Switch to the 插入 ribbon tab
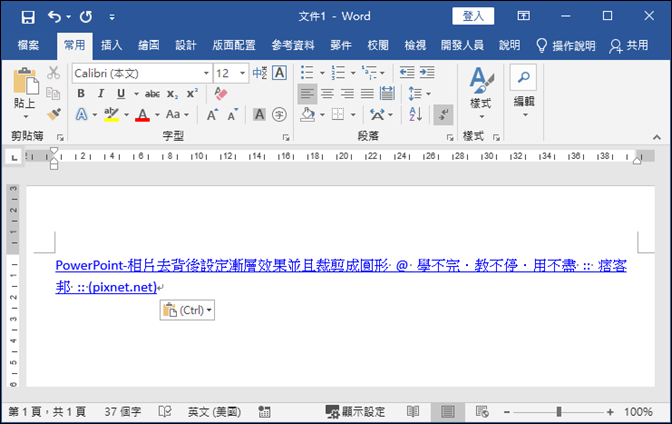The width and height of the screenshot is (672, 424). click(x=111, y=45)
